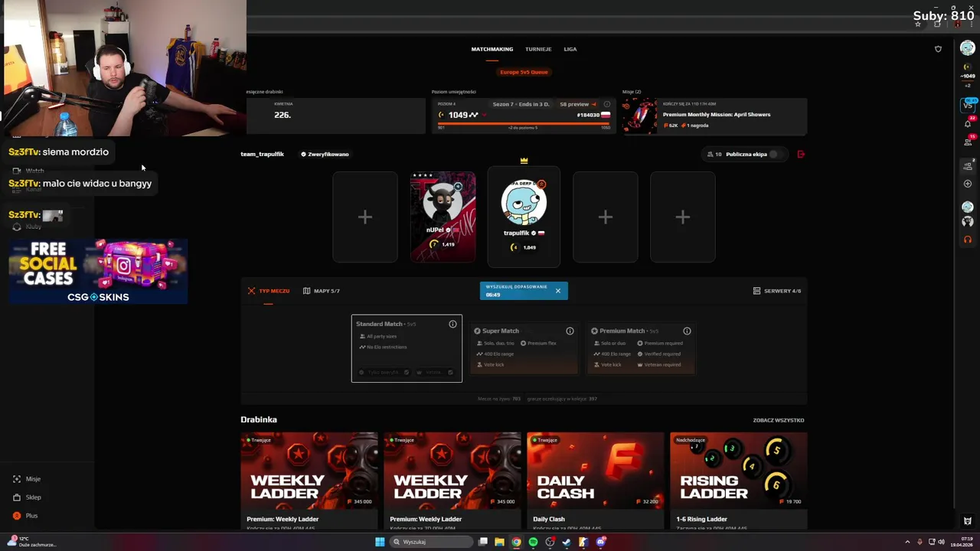The height and width of the screenshot is (551, 980).
Task: Click the 226. monthly ladder rank
Action: tap(283, 115)
